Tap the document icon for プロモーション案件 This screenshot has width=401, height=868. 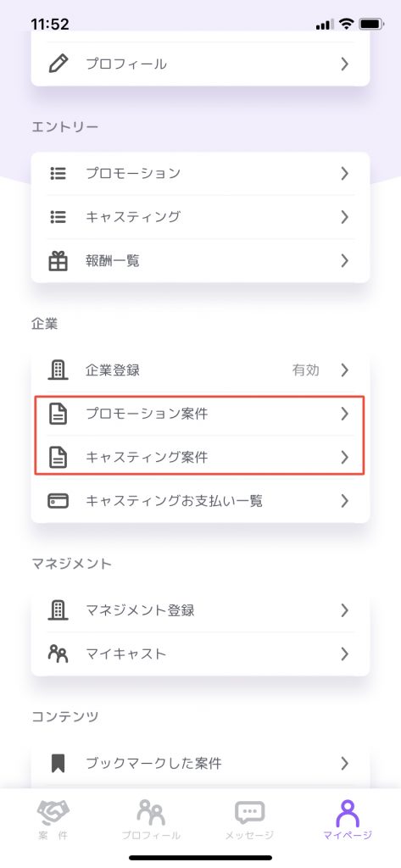[58, 414]
